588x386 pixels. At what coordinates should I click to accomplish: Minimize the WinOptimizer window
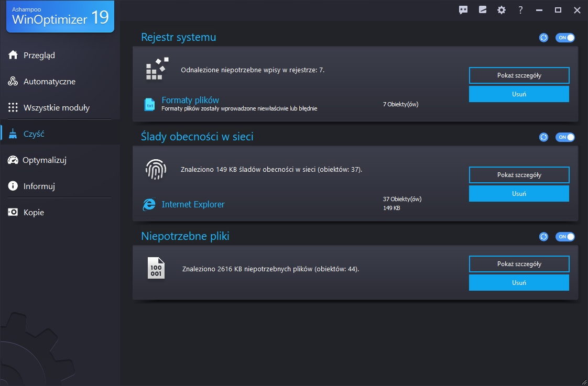pyautogui.click(x=539, y=10)
